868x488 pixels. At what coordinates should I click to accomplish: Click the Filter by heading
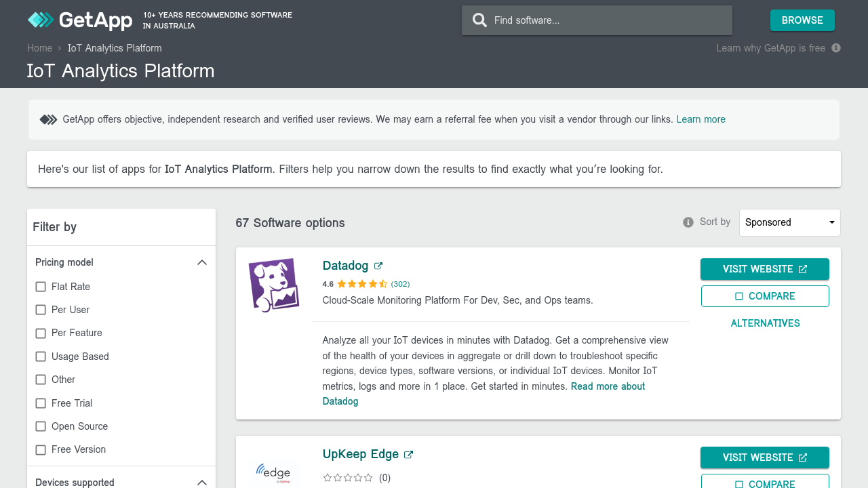pyautogui.click(x=55, y=227)
